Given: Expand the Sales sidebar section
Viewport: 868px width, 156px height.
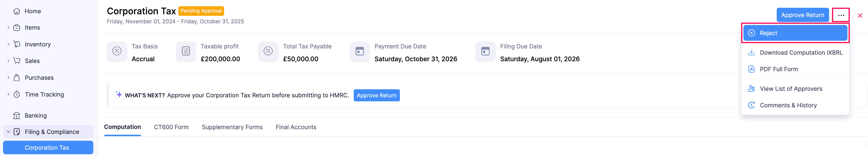Looking at the screenshot, I should point(9,61).
